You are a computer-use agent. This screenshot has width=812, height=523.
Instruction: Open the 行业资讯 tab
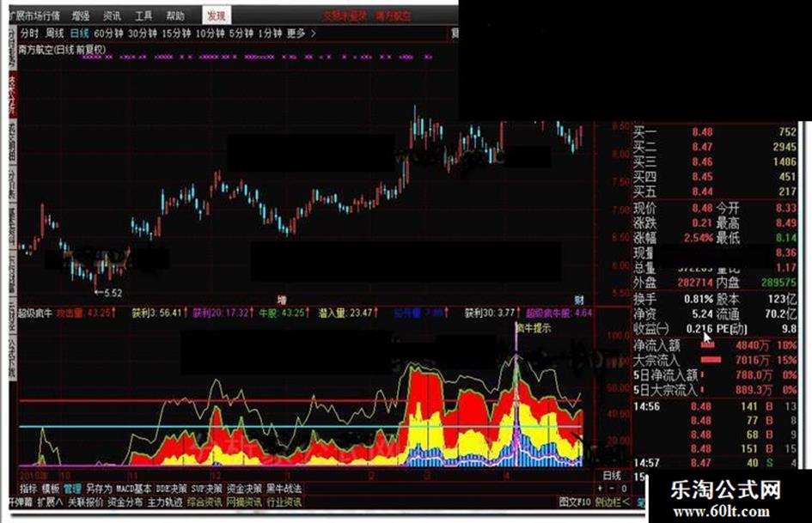coord(284,502)
